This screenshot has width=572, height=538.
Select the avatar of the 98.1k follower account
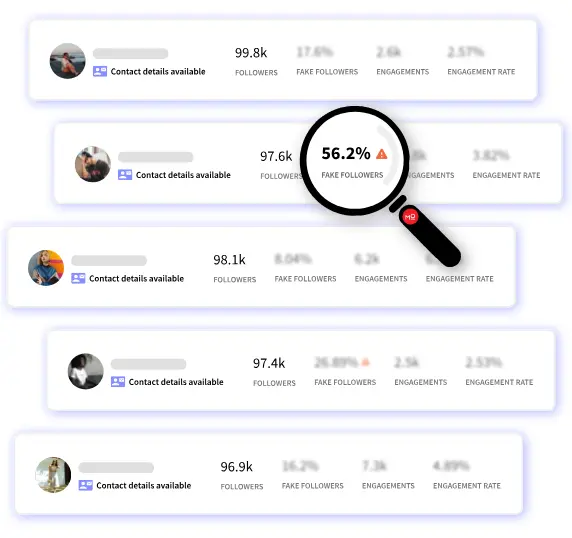46,268
